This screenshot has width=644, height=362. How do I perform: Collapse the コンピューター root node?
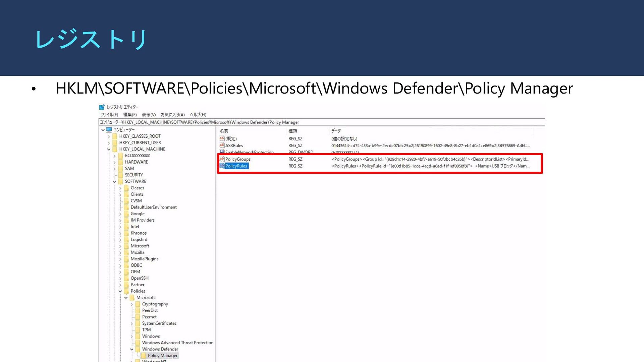103,130
